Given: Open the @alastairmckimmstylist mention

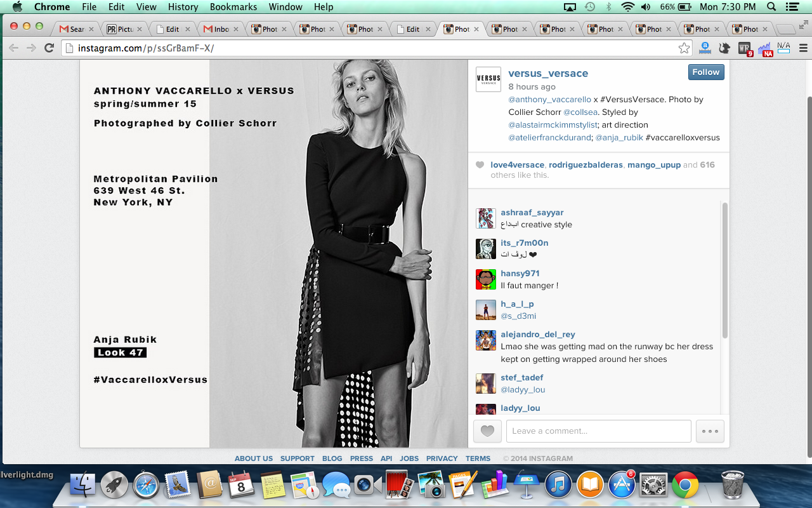Looking at the screenshot, I should (553, 125).
